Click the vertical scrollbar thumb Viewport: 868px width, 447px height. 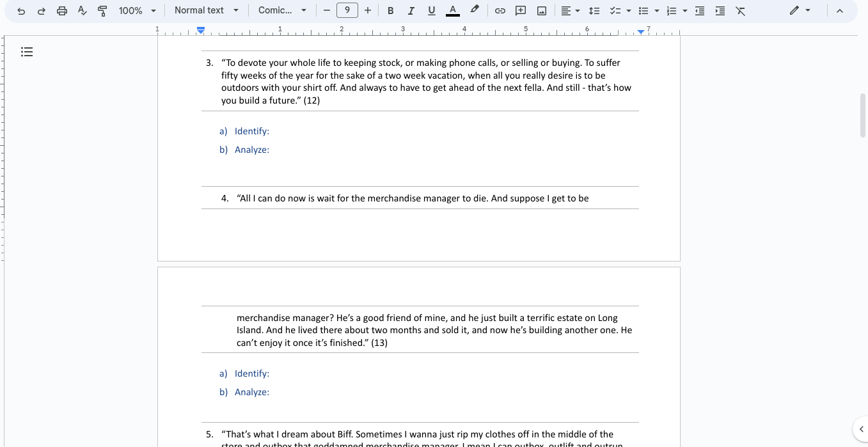pos(863,115)
